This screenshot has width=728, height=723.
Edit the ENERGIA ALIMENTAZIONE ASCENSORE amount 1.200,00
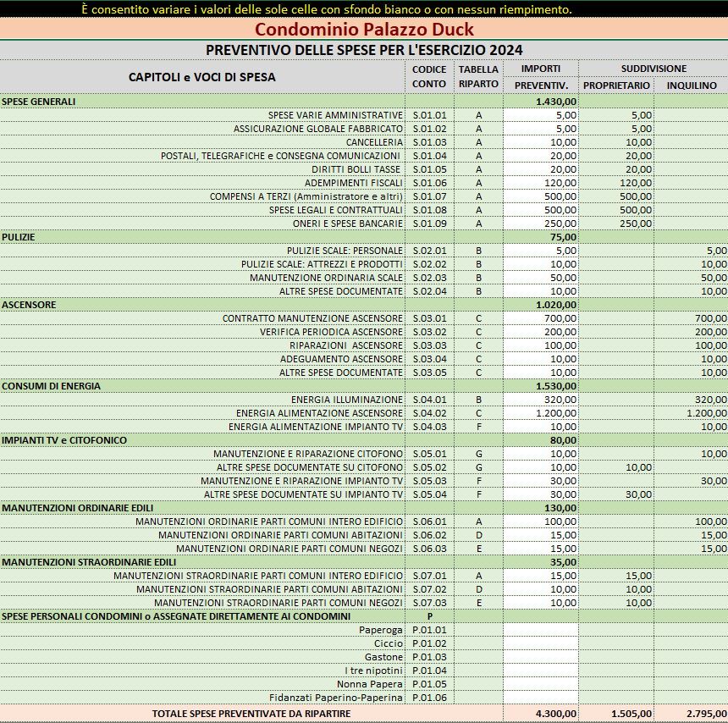point(541,413)
